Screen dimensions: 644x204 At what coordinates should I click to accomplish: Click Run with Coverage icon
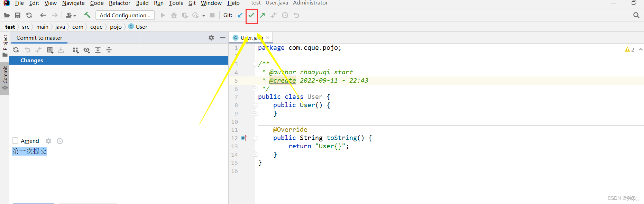[185, 15]
